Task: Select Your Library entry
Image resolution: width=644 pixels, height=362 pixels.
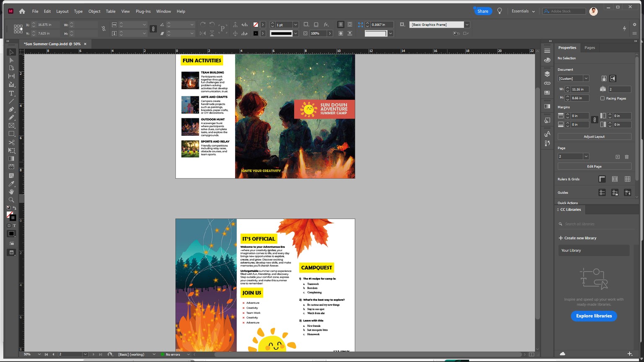Action: coord(594,251)
